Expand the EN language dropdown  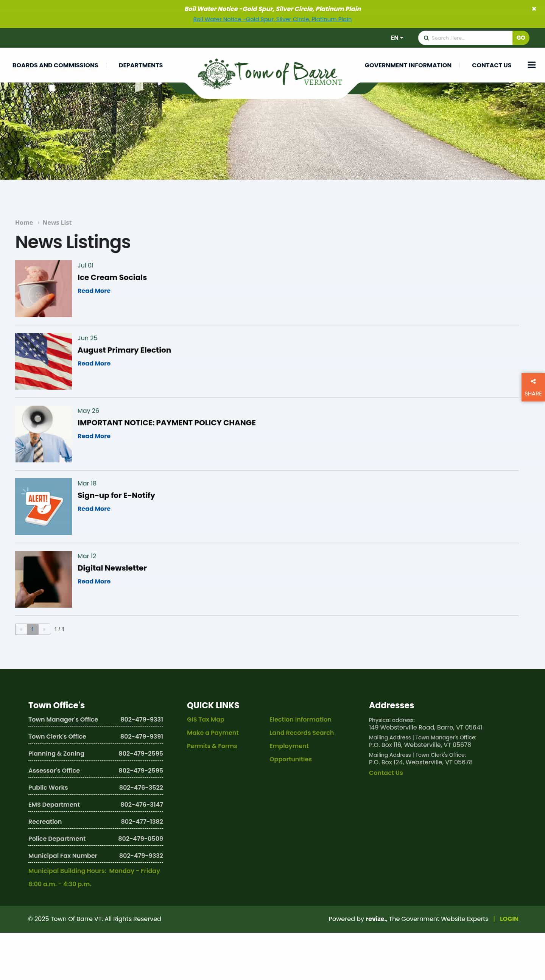pyautogui.click(x=397, y=38)
